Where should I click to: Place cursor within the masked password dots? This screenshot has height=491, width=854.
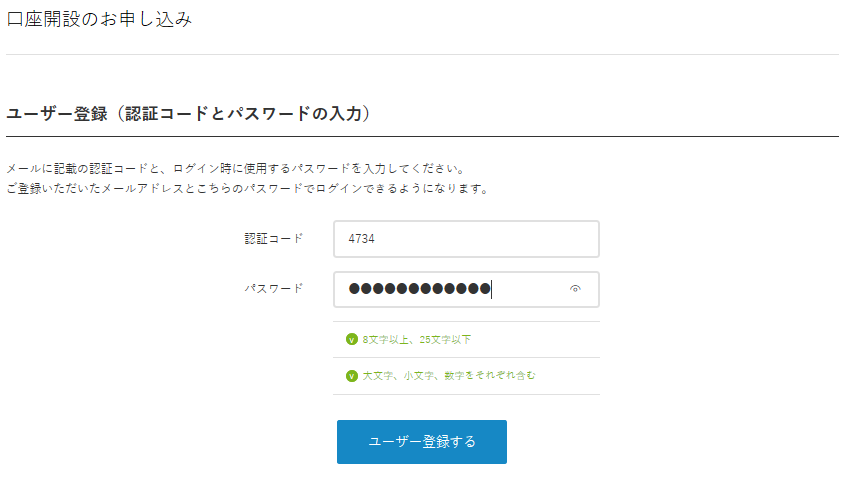tap(419, 289)
